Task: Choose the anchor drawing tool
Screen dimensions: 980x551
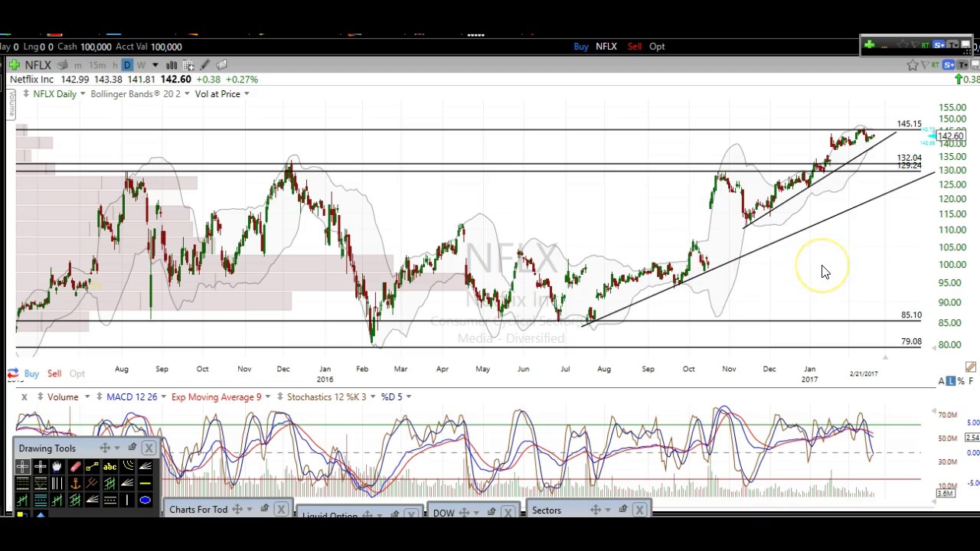Action: (75, 484)
